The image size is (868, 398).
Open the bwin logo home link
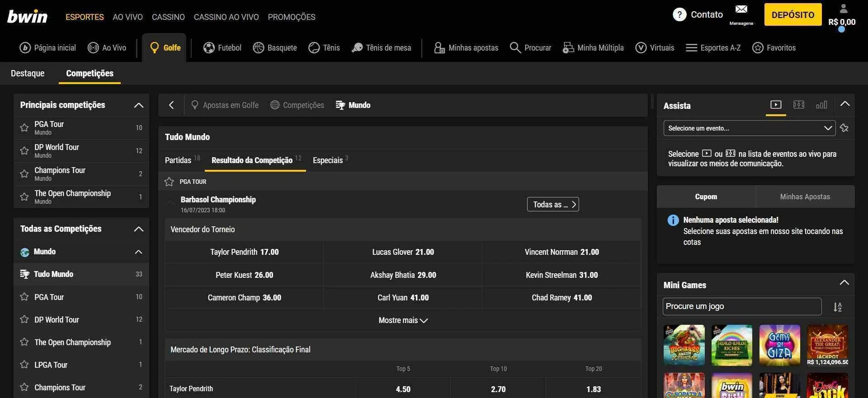click(x=27, y=17)
